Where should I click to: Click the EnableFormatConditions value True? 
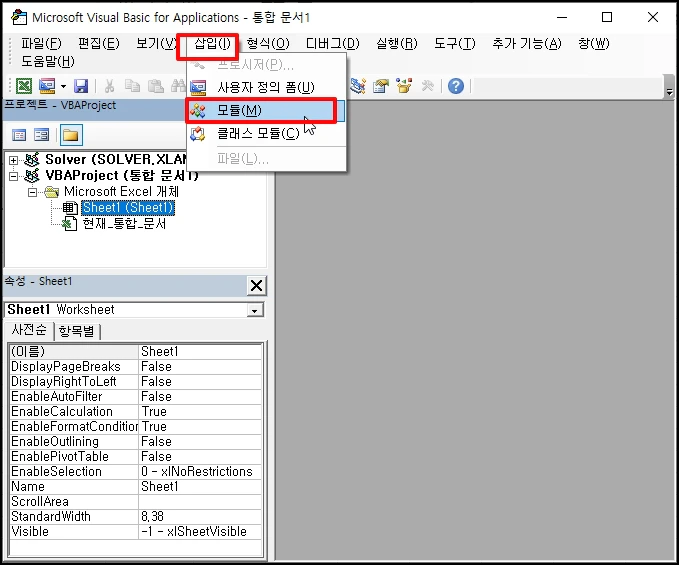tap(200, 426)
